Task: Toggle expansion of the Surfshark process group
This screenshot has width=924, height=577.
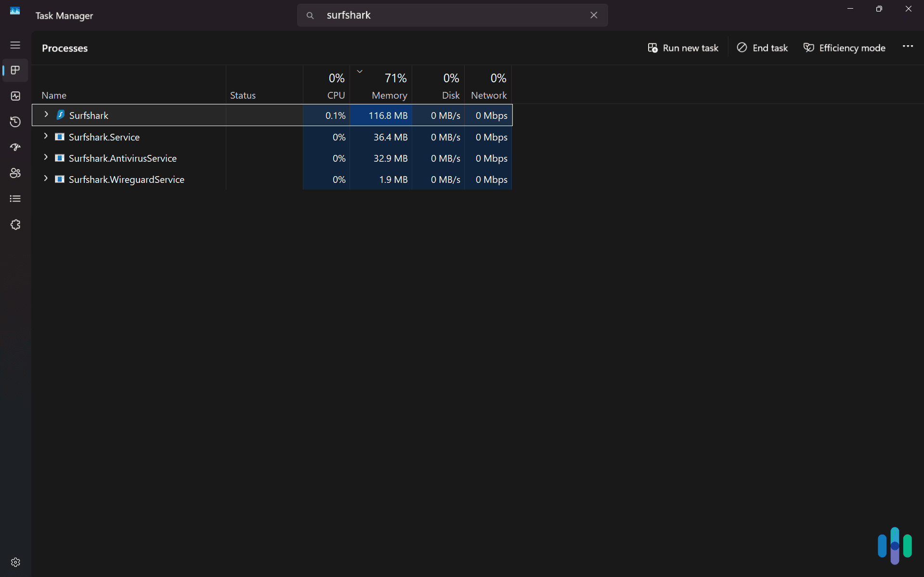Action: coord(46,115)
